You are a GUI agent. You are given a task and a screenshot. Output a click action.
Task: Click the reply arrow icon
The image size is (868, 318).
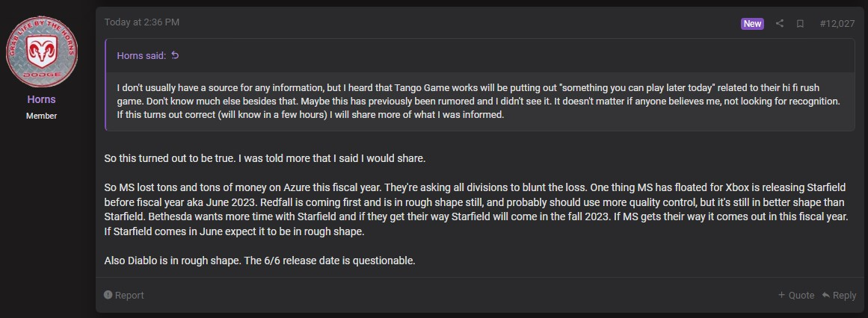click(825, 296)
